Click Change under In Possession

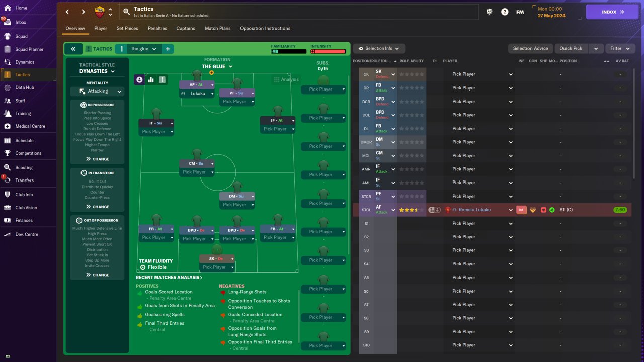point(97,159)
